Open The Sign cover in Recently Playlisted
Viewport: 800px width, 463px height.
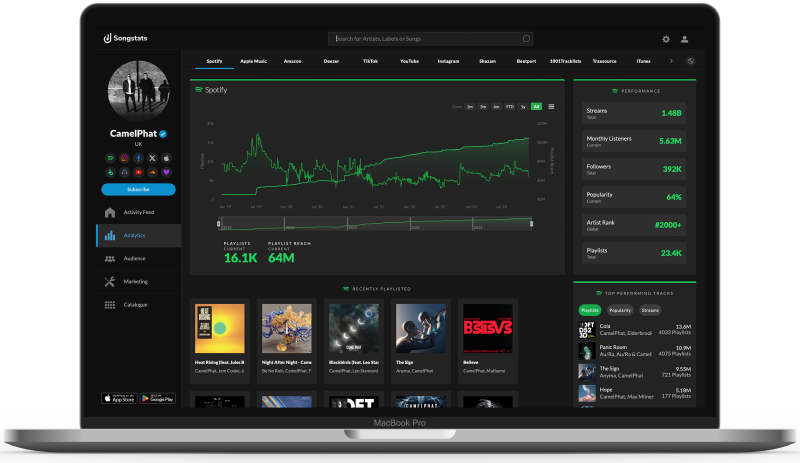(421, 329)
